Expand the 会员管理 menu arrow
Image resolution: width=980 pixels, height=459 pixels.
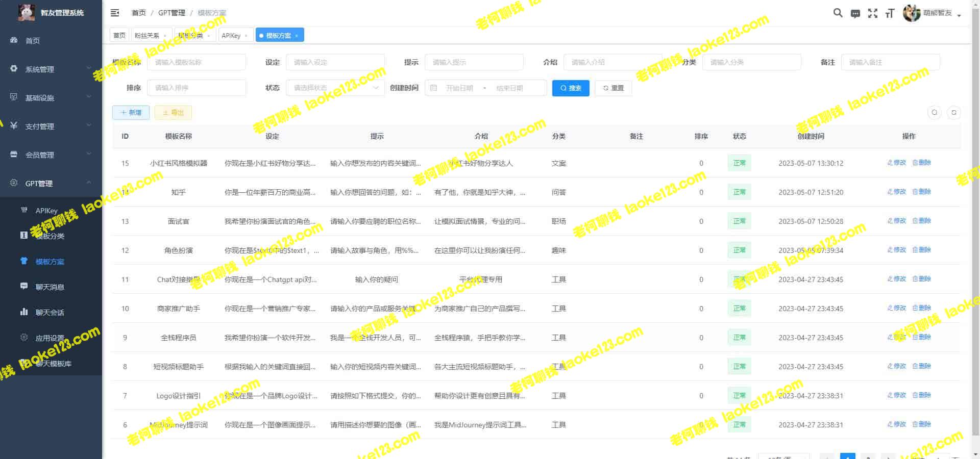[x=89, y=154]
